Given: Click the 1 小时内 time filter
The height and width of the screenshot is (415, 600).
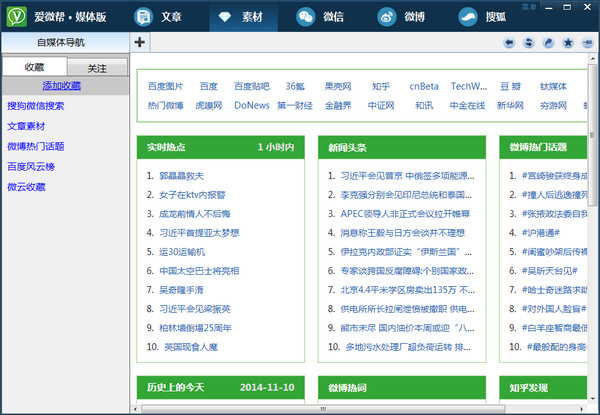Looking at the screenshot, I should tap(276, 147).
